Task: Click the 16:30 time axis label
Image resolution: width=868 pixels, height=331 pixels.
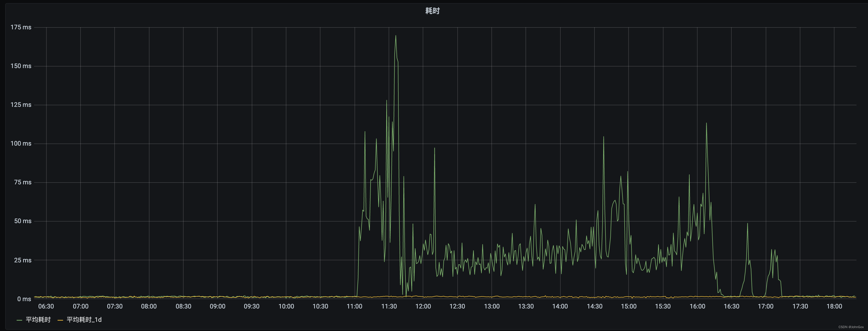Action: click(732, 306)
